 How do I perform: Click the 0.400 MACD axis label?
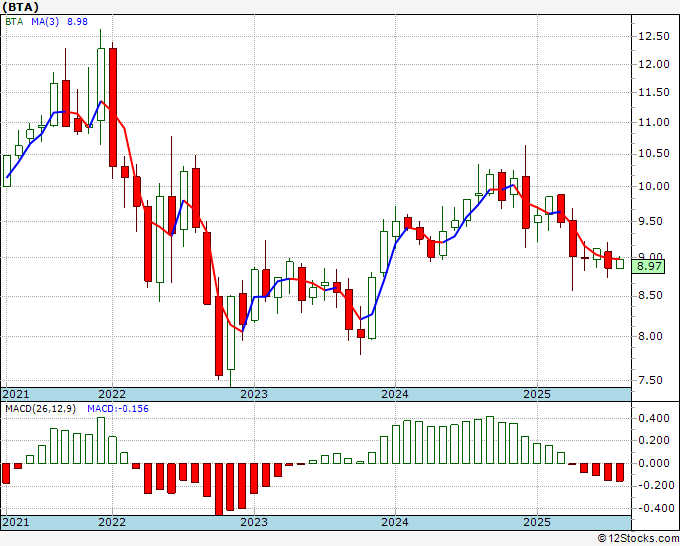(x=654, y=418)
